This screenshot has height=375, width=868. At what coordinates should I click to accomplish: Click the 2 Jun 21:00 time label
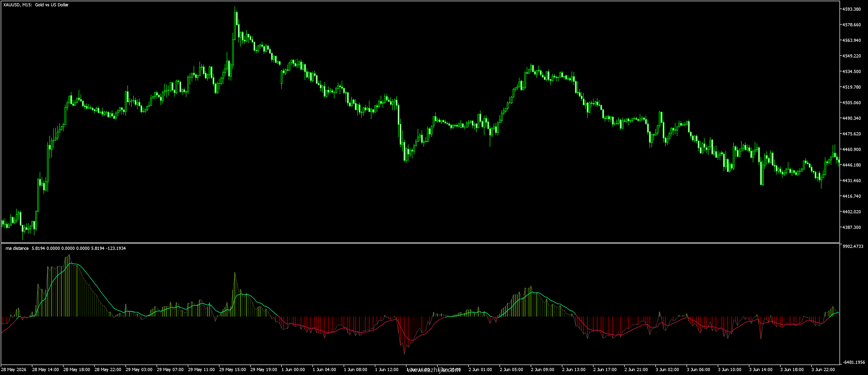point(636,370)
